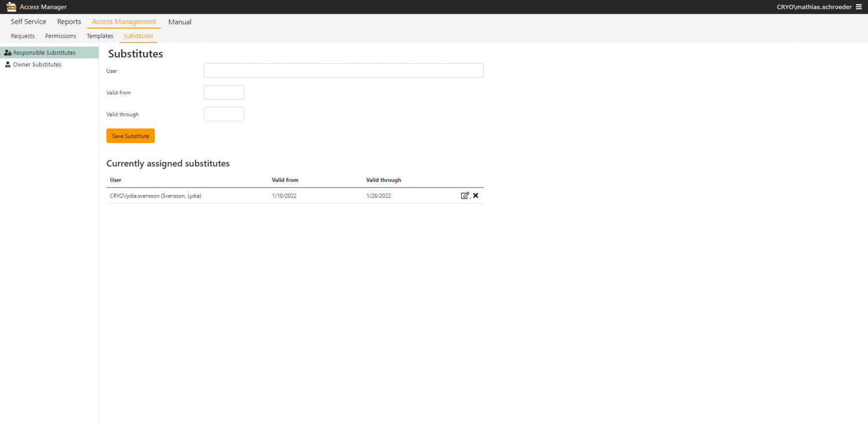Select the Access Management menu
This screenshot has width=868, height=423.
[124, 22]
